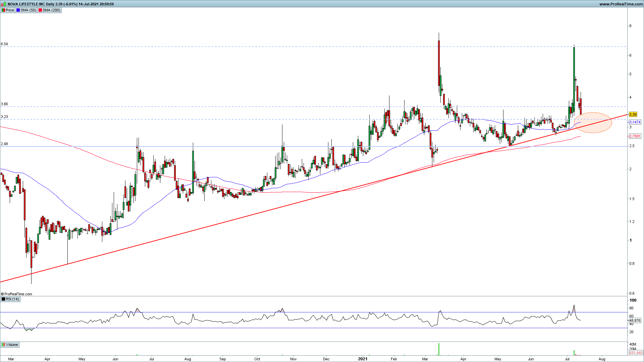Image resolution: width=644 pixels, height=362 pixels.
Task: Click the Price legend color icon
Action: [x=3, y=10]
